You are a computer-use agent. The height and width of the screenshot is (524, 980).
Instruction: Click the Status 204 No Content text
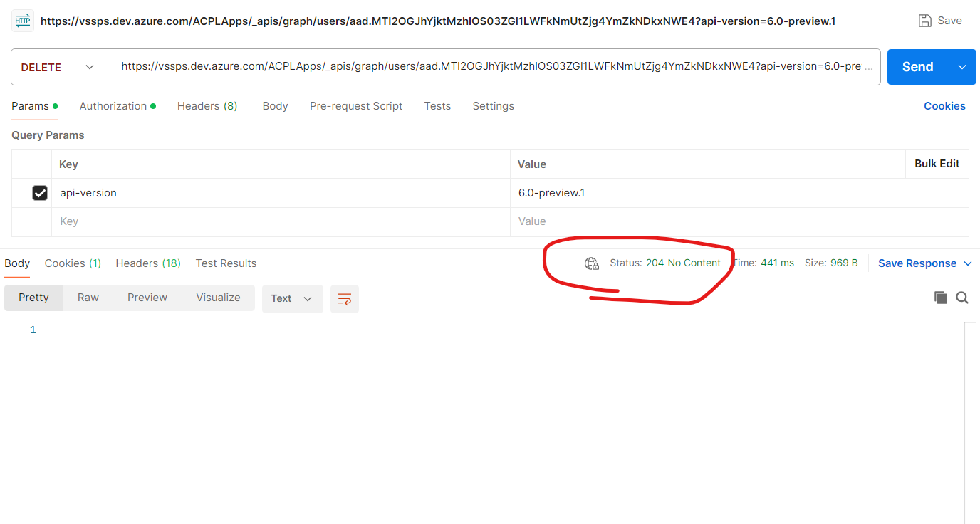(665, 263)
